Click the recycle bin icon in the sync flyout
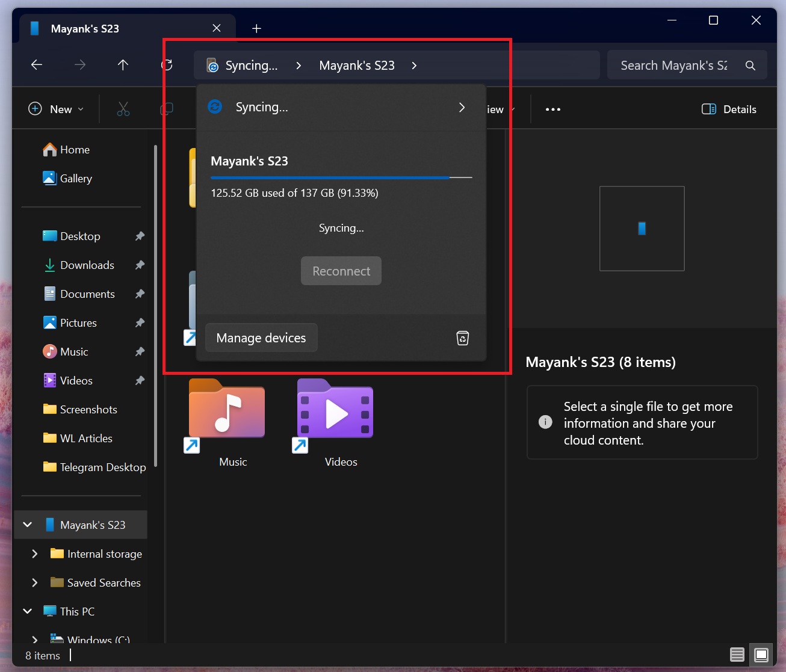 (462, 338)
